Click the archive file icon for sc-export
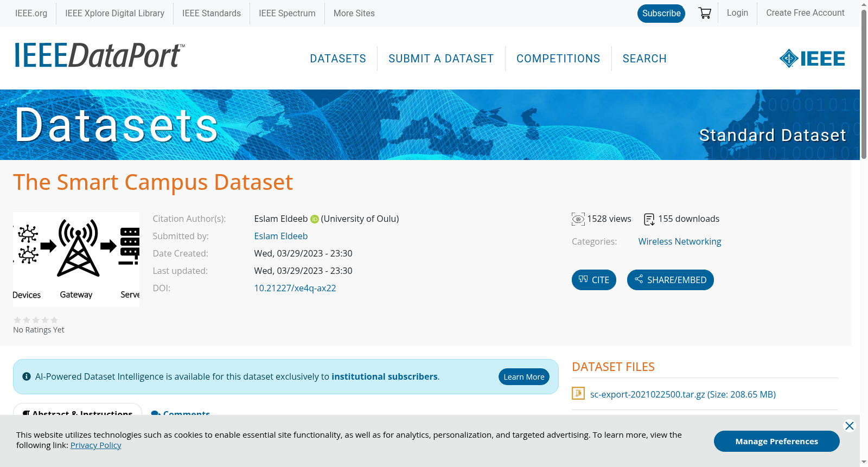This screenshot has height=467, width=868. (x=578, y=393)
